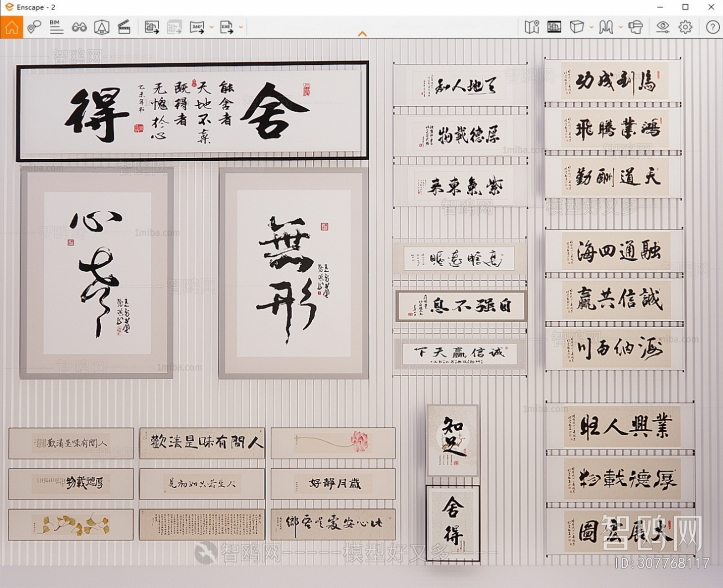Click the 海纳百川 calligraphy scroll
The height and width of the screenshot is (588, 723).
pyautogui.click(x=615, y=350)
